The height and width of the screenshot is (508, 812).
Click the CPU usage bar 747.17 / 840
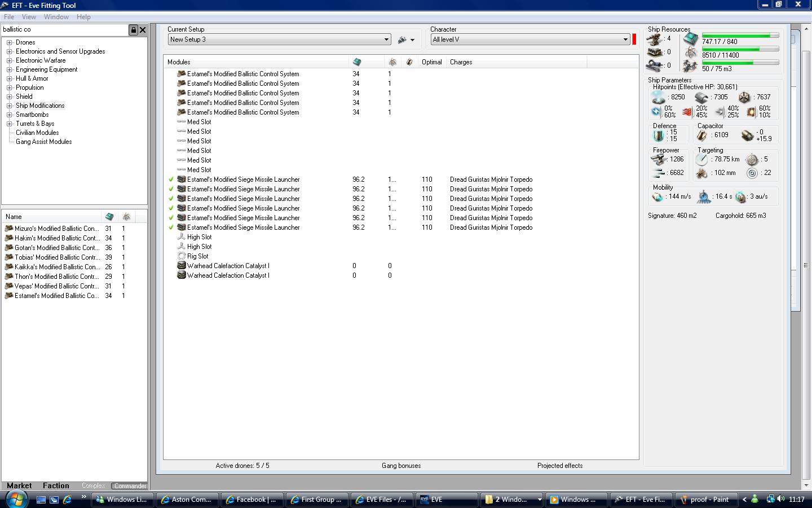point(740,36)
